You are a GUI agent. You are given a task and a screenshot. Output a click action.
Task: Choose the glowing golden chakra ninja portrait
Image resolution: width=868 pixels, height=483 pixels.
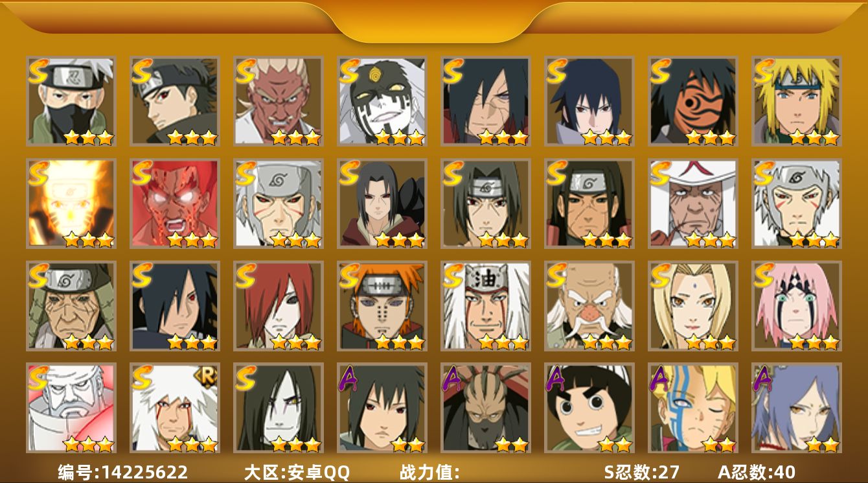[x=71, y=203]
